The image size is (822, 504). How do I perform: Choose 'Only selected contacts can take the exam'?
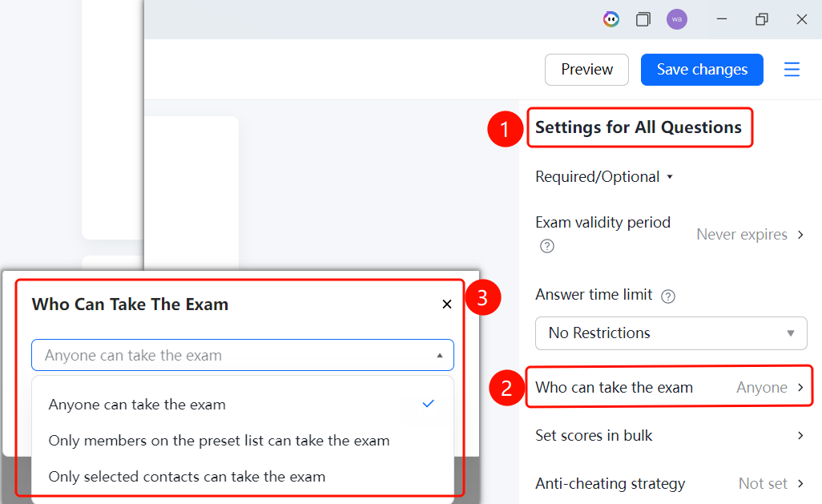[243, 476]
